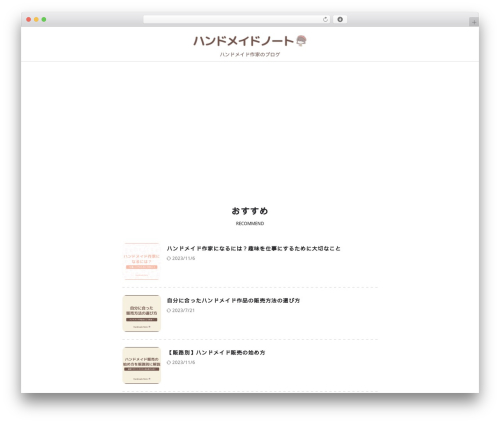Click the tagline ハンドメイド作家のブログ
Viewport: 500px width, 423px height.
(250, 54)
